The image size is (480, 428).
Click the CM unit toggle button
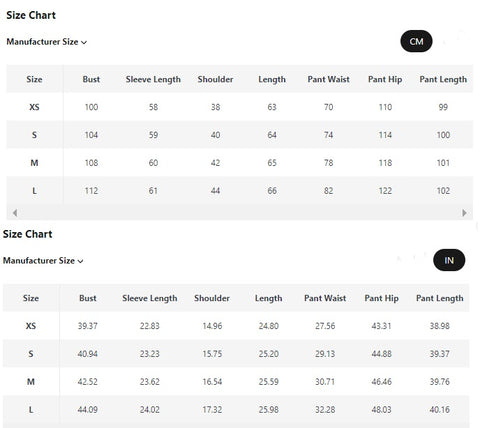coord(416,41)
